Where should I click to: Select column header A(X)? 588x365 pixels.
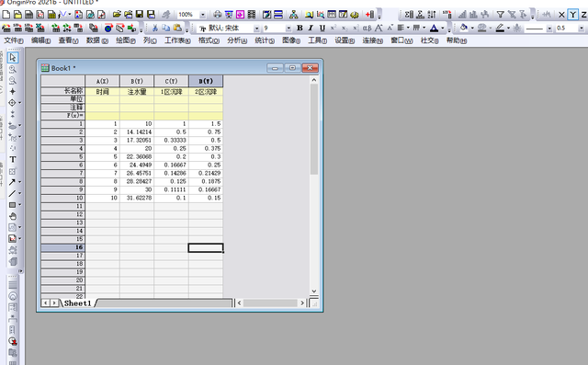(x=102, y=81)
